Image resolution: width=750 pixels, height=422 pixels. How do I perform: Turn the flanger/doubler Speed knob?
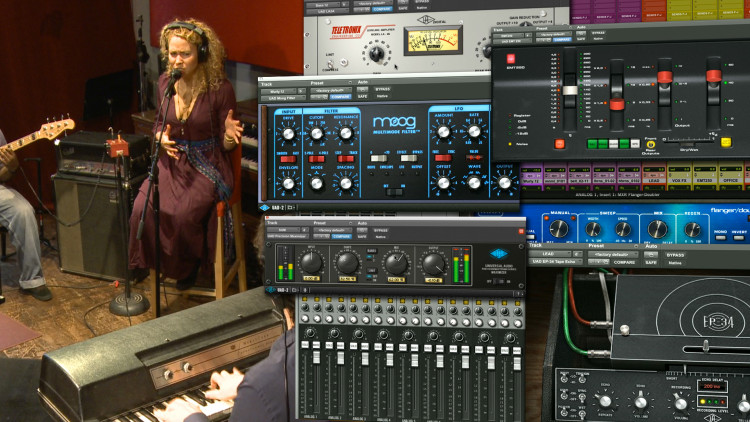coord(622,230)
